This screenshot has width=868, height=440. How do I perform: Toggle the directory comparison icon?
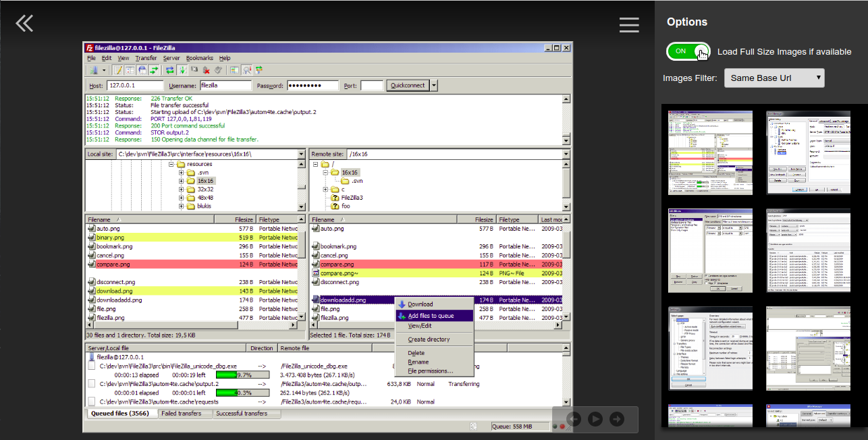pos(247,70)
